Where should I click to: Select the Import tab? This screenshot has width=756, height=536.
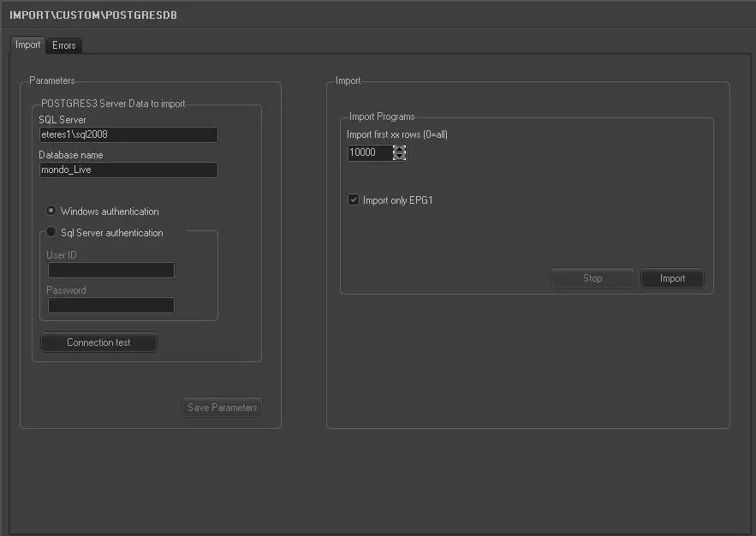(x=27, y=45)
